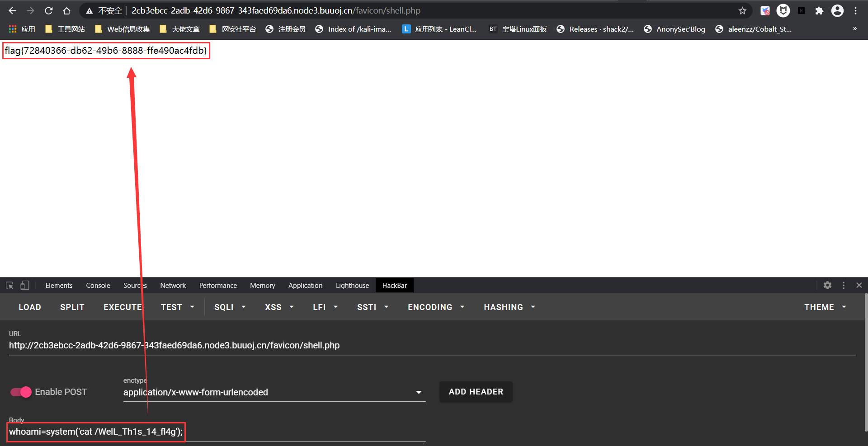Click the HackBar LOAD button
Screen dimensions: 868x446
tap(30, 307)
